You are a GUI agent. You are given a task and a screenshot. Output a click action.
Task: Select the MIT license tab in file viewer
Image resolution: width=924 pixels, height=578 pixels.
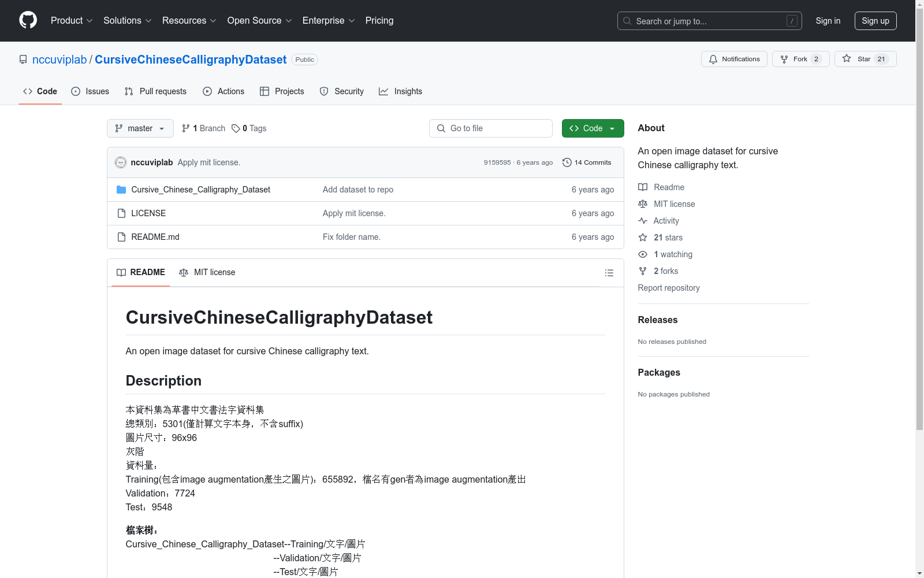207,272
